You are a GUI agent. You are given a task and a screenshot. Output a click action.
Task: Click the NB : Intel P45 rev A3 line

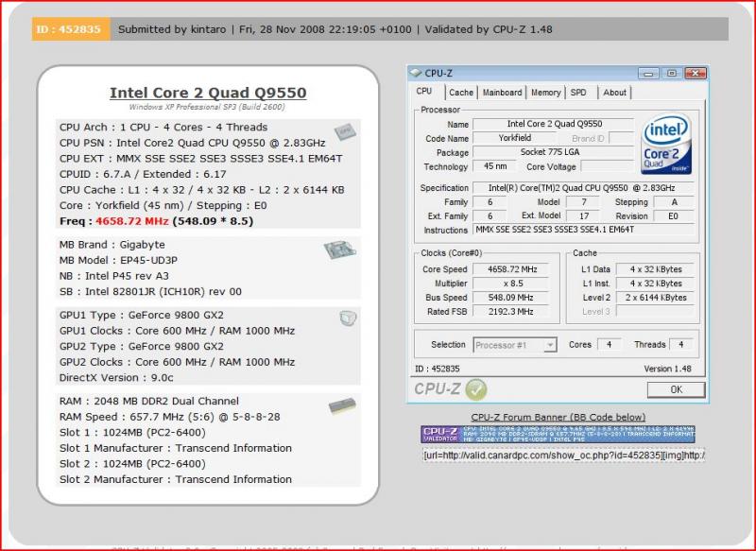point(114,276)
